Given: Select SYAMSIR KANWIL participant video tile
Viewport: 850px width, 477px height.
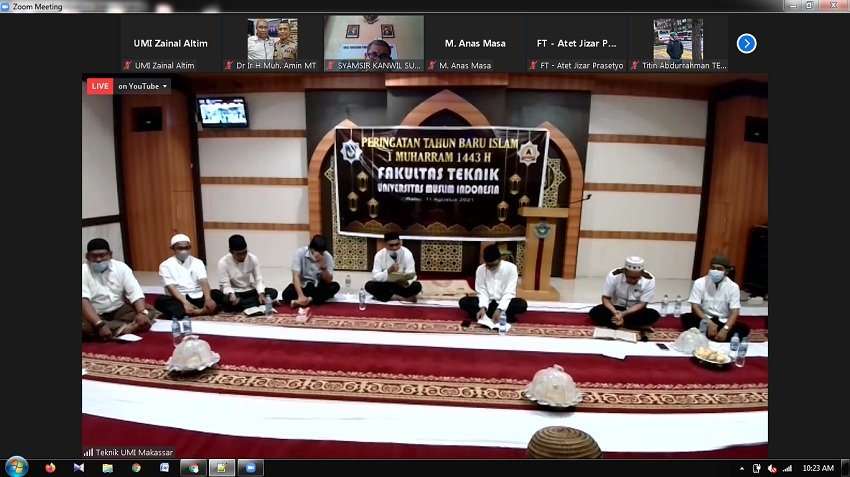Looking at the screenshot, I should (374, 43).
